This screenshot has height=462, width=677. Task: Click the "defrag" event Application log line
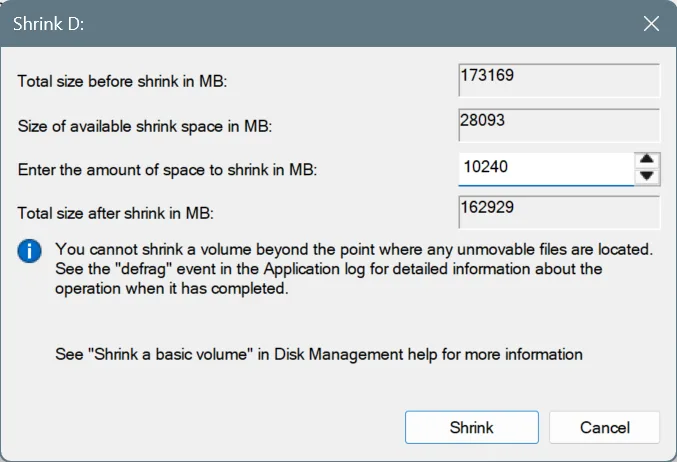(x=329, y=269)
